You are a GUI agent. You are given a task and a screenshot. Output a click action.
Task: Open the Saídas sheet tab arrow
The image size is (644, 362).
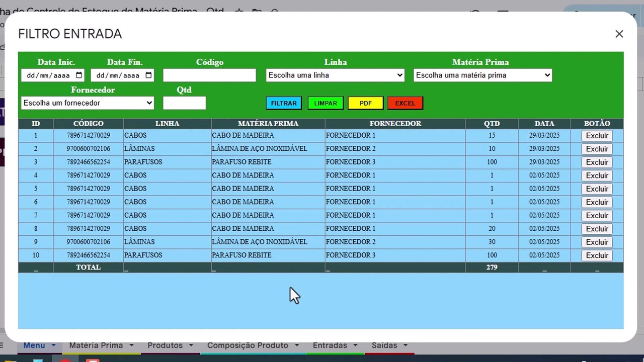(406, 345)
